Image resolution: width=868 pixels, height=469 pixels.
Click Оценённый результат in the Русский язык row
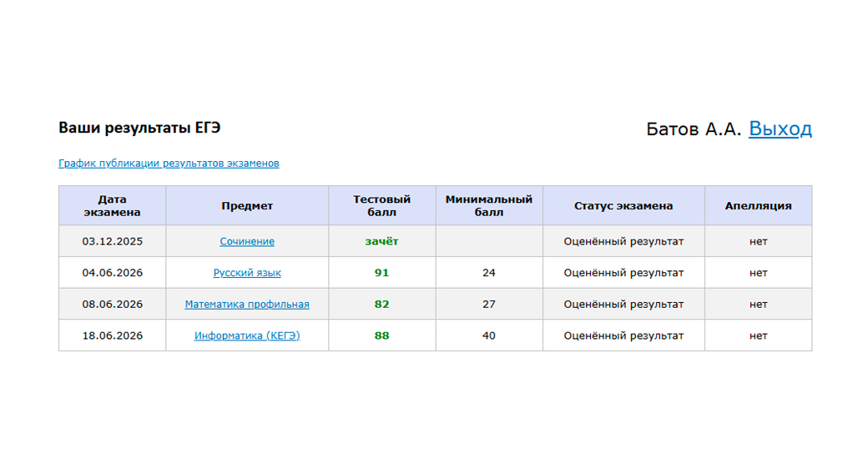[x=623, y=273]
